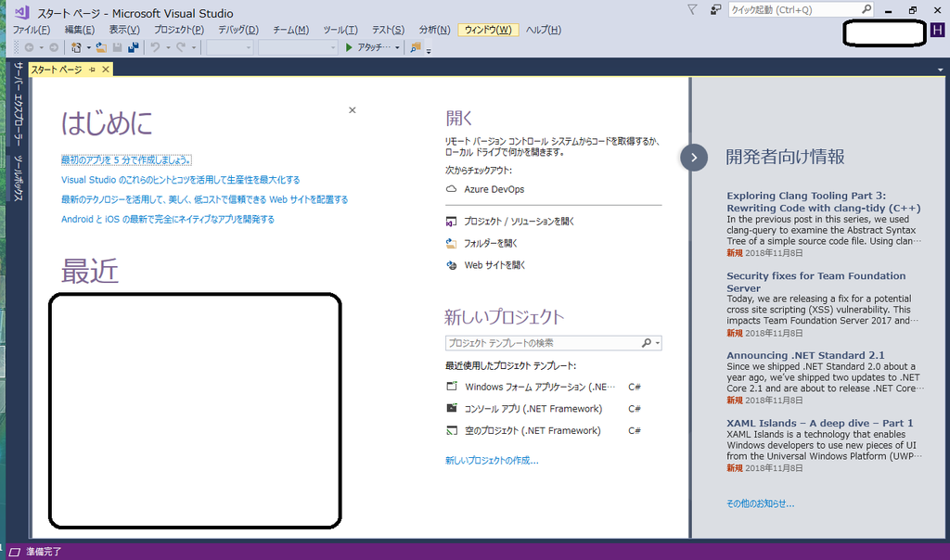This screenshot has width=950, height=560.
Task: Click the notification filter icon near top right
Action: coord(691,9)
